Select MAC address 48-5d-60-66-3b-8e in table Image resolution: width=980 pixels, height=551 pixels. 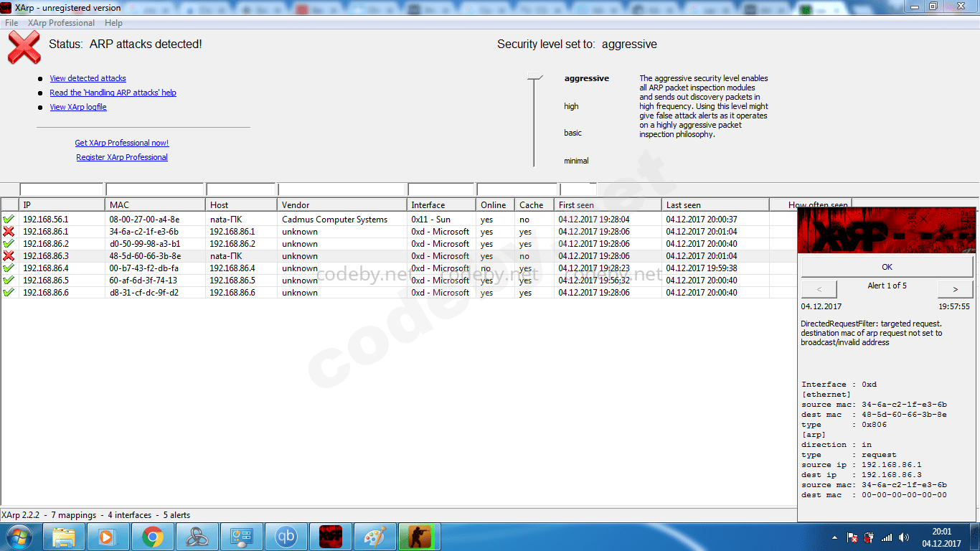(145, 256)
